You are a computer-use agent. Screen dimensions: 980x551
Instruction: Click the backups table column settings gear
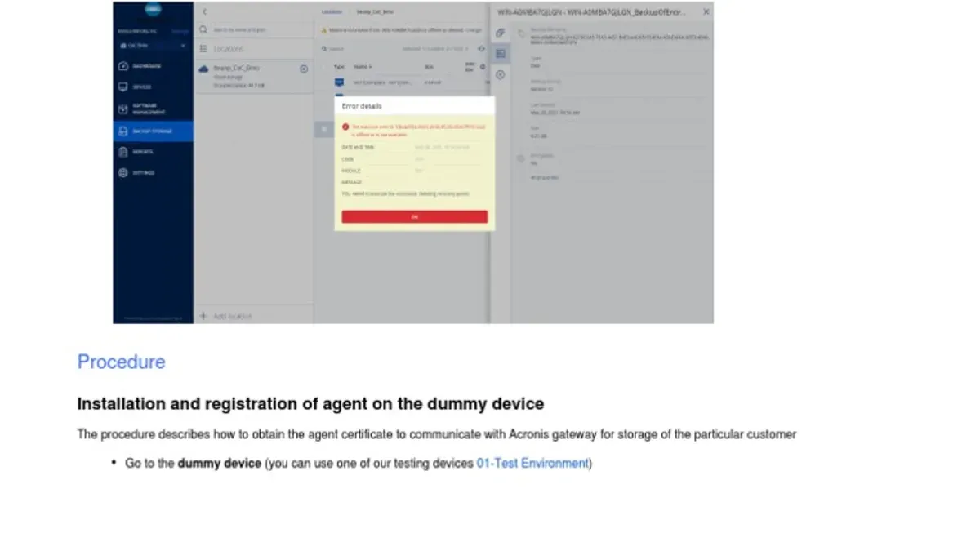pyautogui.click(x=482, y=67)
